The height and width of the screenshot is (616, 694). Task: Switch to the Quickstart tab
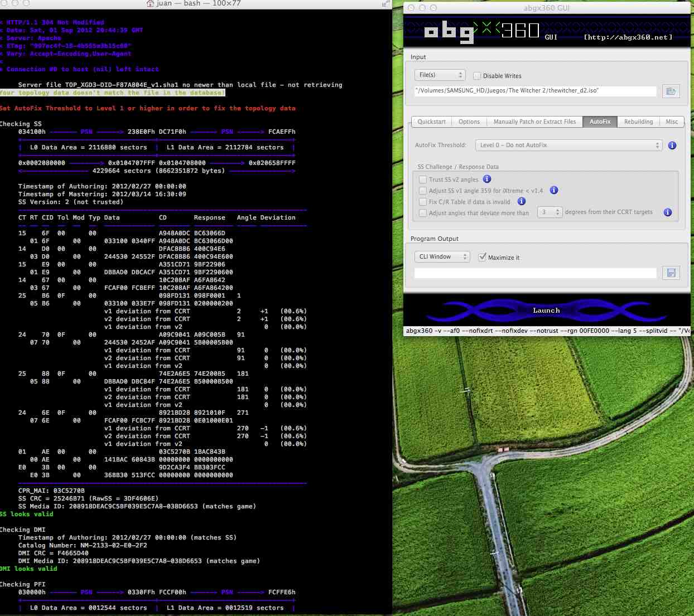tap(431, 122)
